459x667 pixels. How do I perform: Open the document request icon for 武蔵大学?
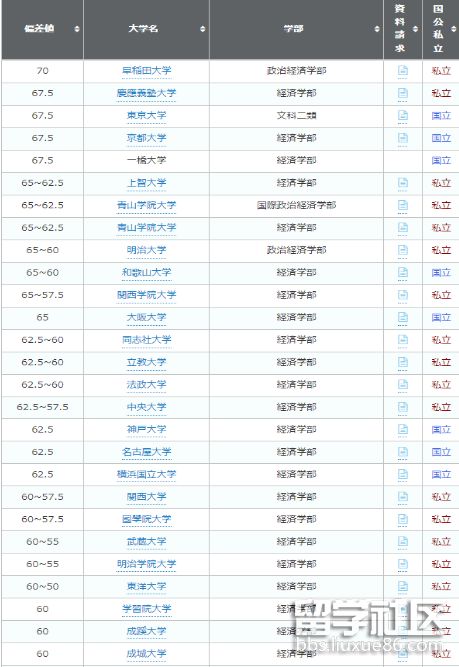point(402,542)
